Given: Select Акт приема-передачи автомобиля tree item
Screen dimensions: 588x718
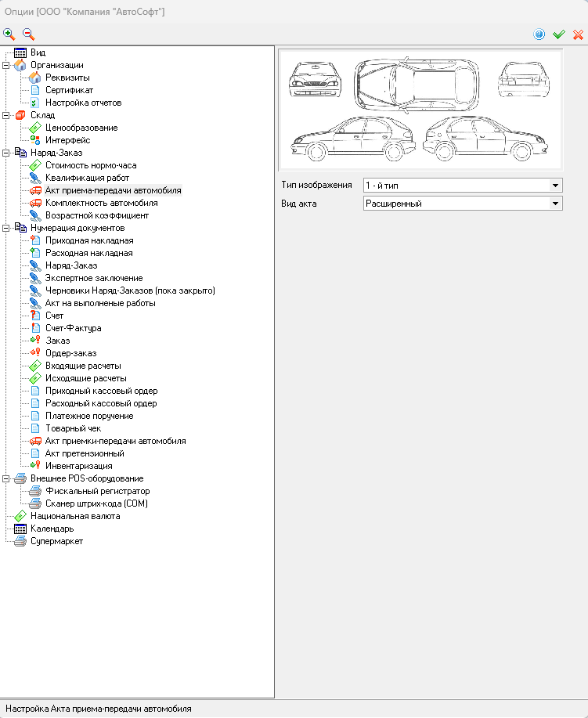Looking at the screenshot, I should coord(113,190).
